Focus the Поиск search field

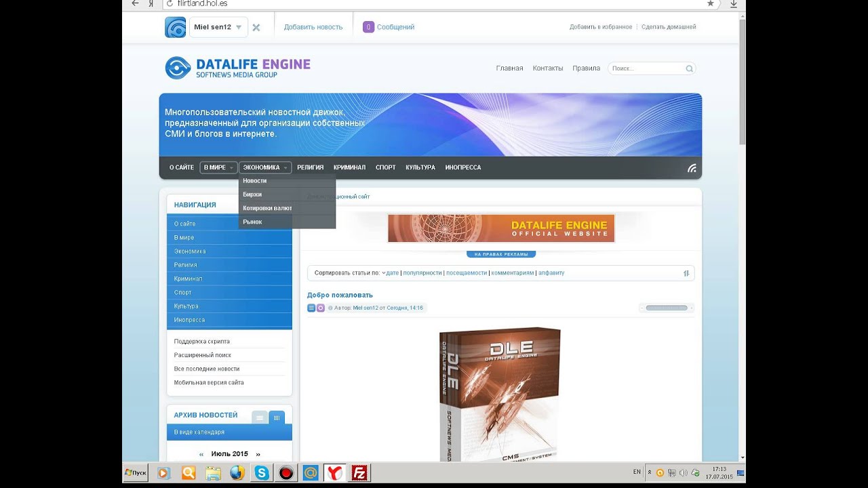tap(646, 68)
